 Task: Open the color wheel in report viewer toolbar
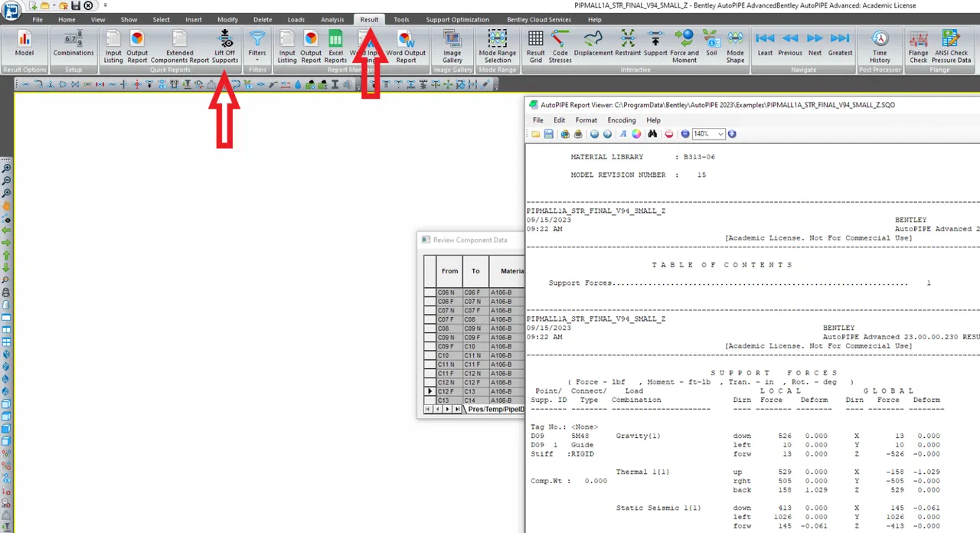pos(636,134)
